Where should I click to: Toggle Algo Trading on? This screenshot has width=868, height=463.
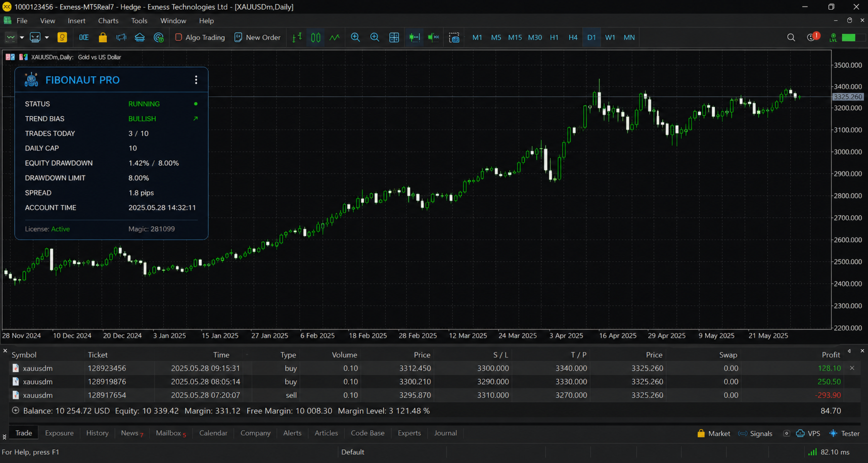[x=200, y=37]
